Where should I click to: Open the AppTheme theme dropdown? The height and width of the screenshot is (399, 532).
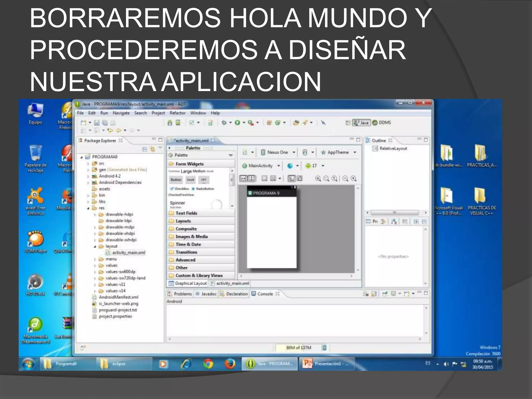(x=339, y=152)
